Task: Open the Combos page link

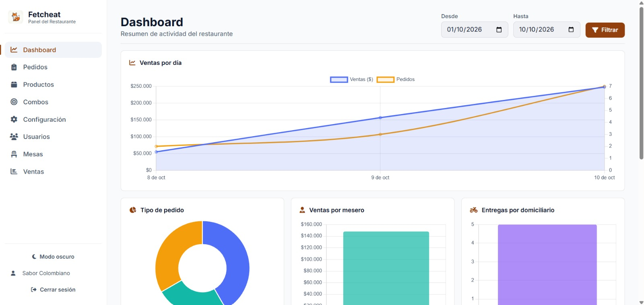Action: click(x=53, y=102)
